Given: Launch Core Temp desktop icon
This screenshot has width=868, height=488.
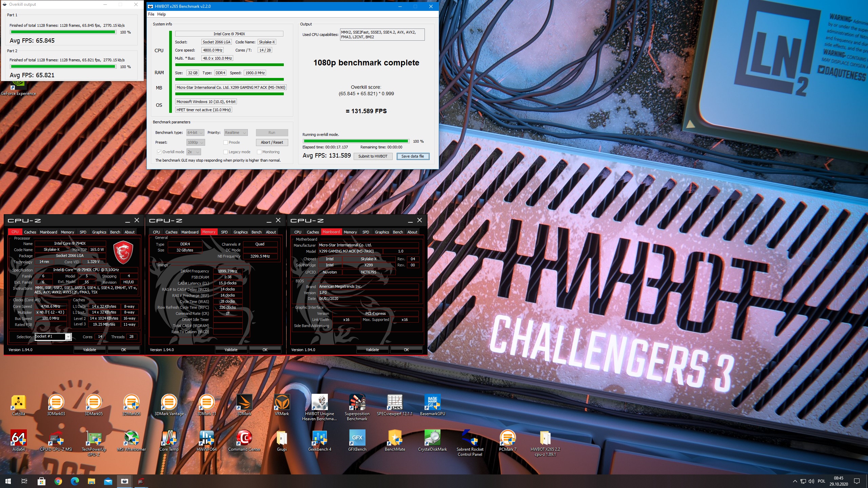Looking at the screenshot, I should (169, 441).
